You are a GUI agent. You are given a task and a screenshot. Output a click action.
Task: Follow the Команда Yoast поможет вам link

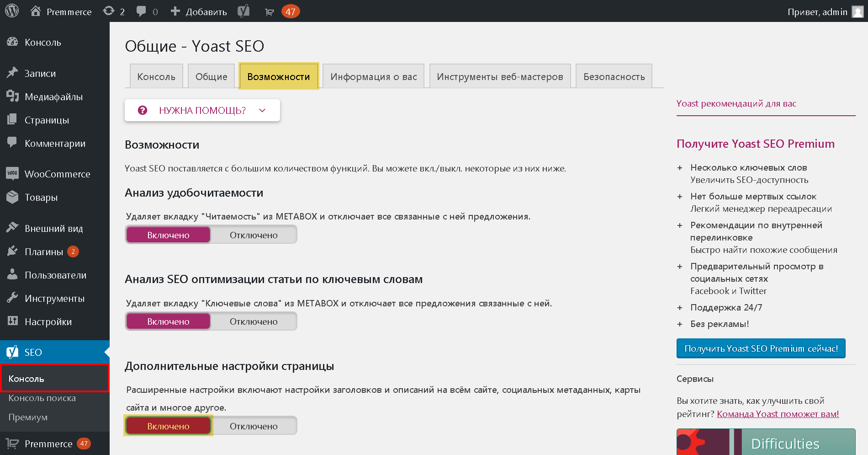pos(778,414)
